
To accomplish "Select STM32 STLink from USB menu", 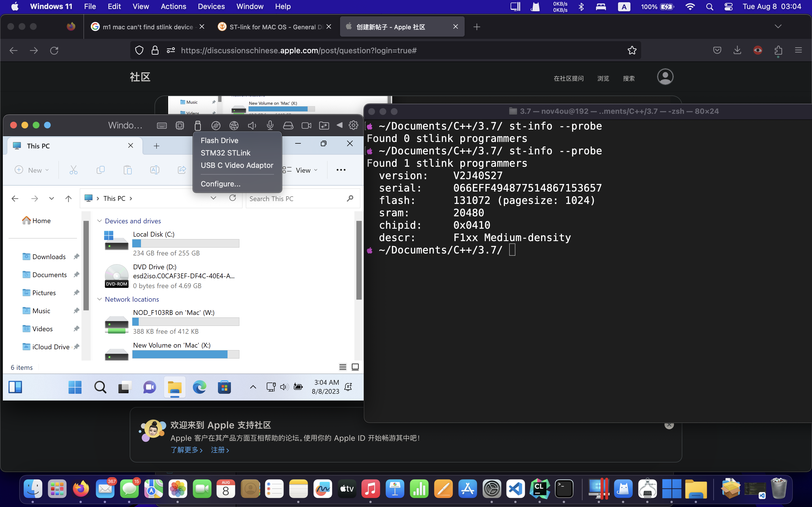I will pyautogui.click(x=226, y=153).
